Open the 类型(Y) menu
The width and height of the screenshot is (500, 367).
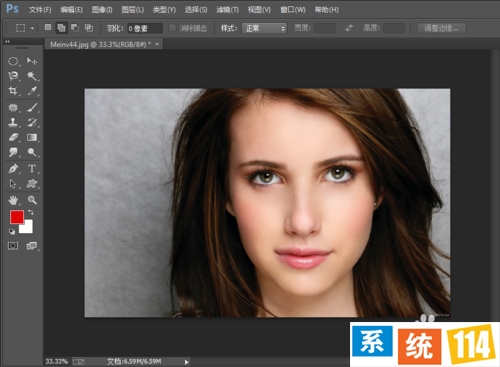pos(164,10)
